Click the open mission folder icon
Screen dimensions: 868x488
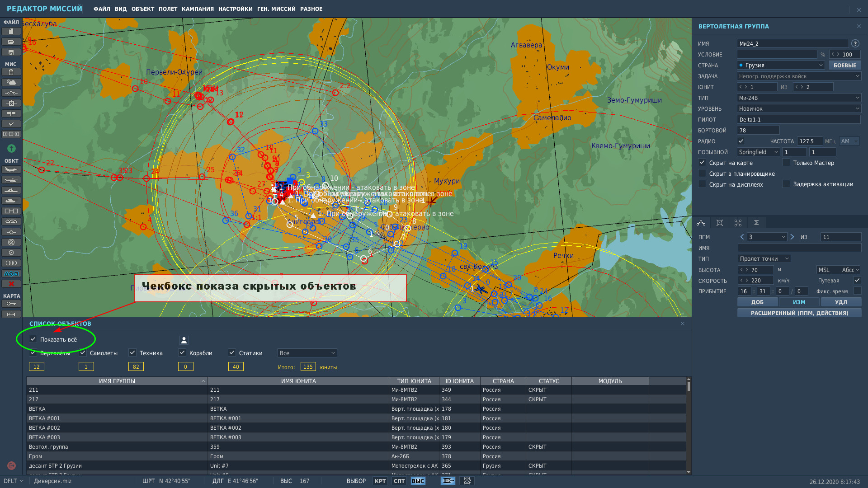pos(11,42)
